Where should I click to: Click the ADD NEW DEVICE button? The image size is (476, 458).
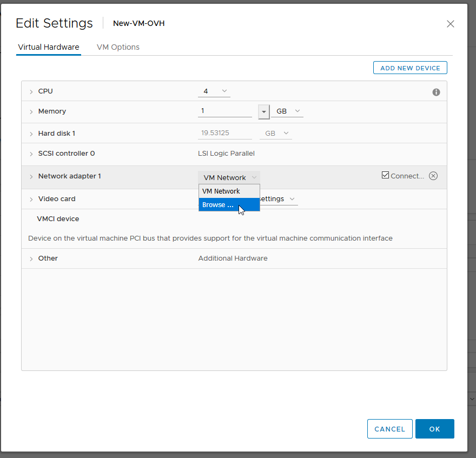410,68
